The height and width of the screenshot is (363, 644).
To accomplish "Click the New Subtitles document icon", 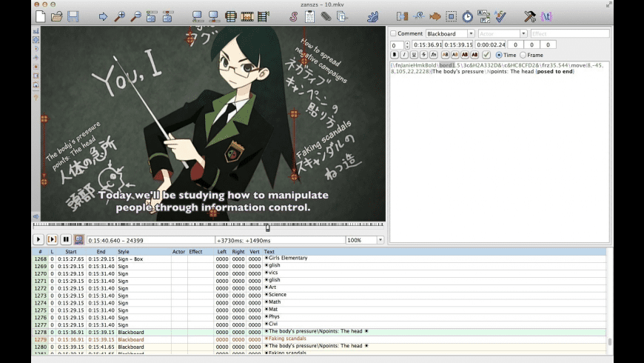I will click(x=40, y=16).
